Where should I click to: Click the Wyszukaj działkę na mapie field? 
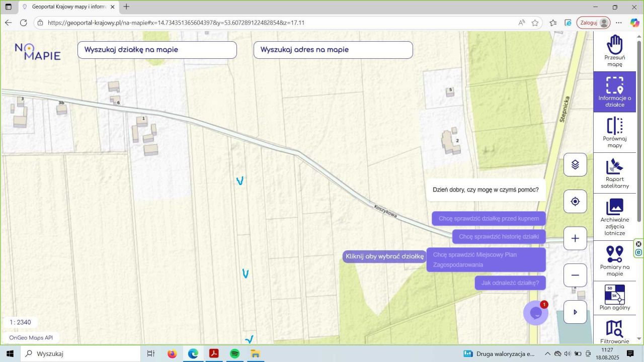pyautogui.click(x=157, y=50)
